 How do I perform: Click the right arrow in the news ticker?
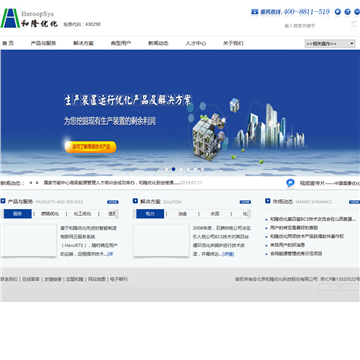(x=37, y=183)
